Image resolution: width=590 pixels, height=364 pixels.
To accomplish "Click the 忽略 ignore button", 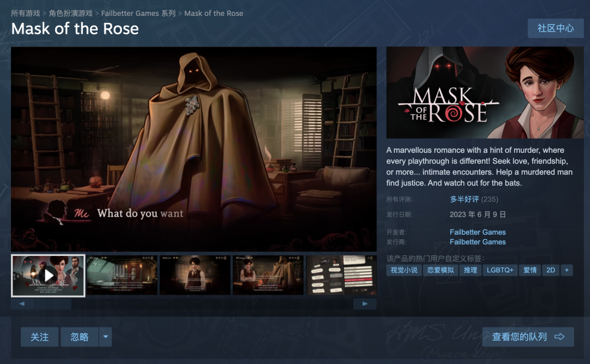I will (79, 337).
